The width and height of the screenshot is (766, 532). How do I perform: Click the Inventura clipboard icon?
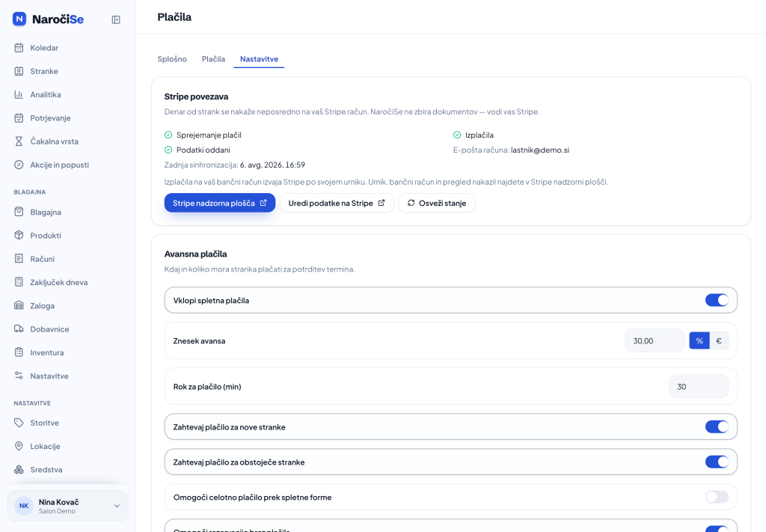pyautogui.click(x=19, y=352)
